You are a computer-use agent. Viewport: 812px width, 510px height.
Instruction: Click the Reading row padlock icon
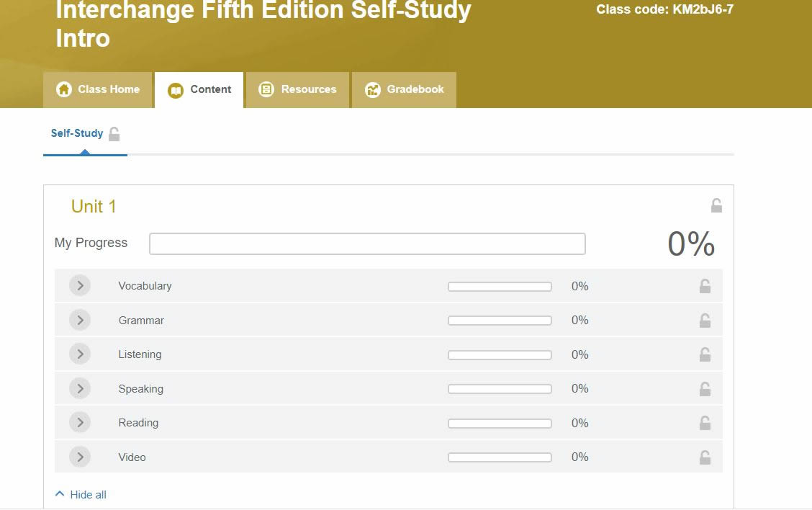coord(705,423)
